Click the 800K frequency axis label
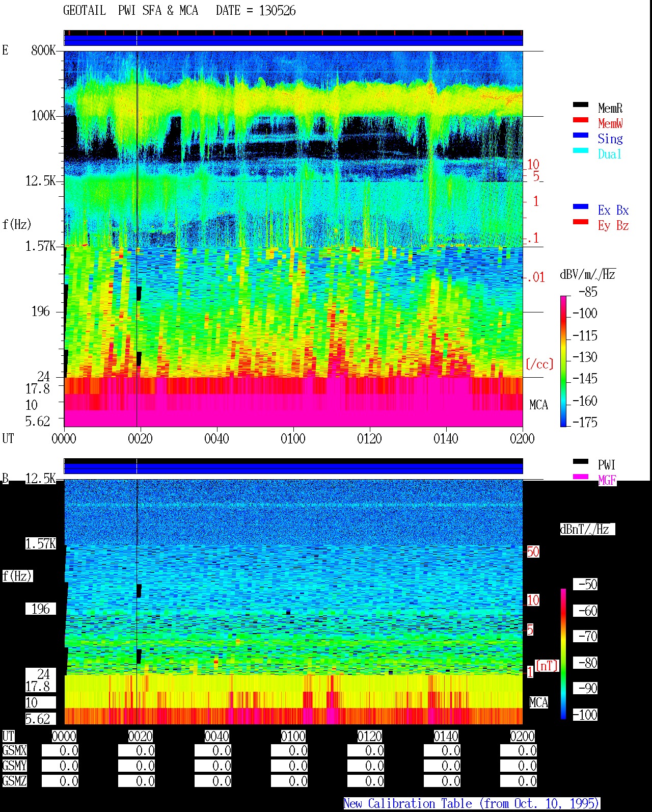Viewport: 652px width, 812px height. coord(43,50)
